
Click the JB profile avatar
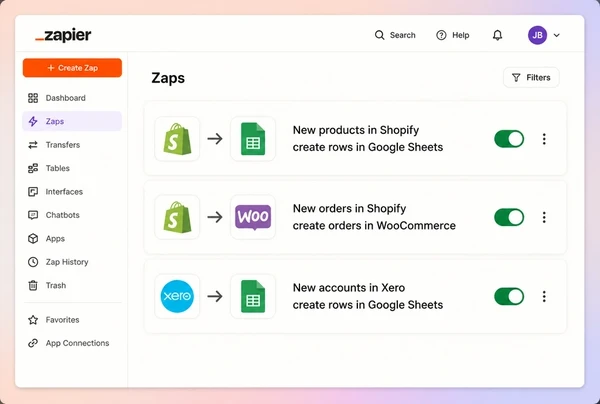pos(537,35)
